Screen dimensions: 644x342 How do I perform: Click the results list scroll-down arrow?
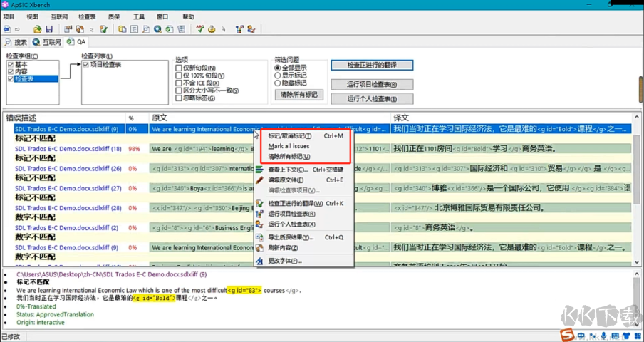637,262
